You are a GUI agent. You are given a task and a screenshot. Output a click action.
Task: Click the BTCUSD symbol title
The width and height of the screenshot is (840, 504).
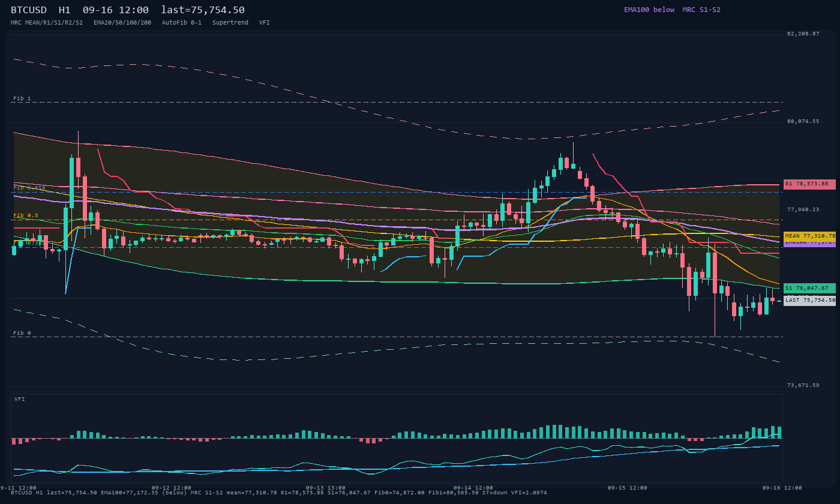(29, 10)
